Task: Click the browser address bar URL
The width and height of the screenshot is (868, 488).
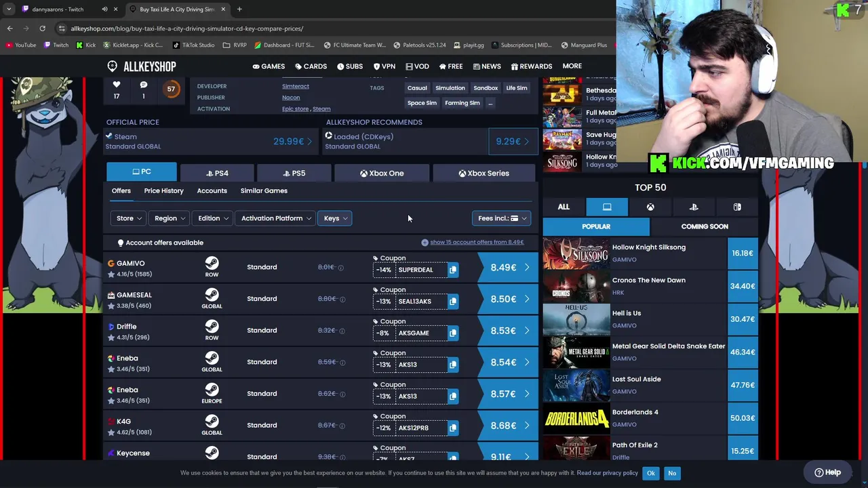Action: click(x=187, y=28)
